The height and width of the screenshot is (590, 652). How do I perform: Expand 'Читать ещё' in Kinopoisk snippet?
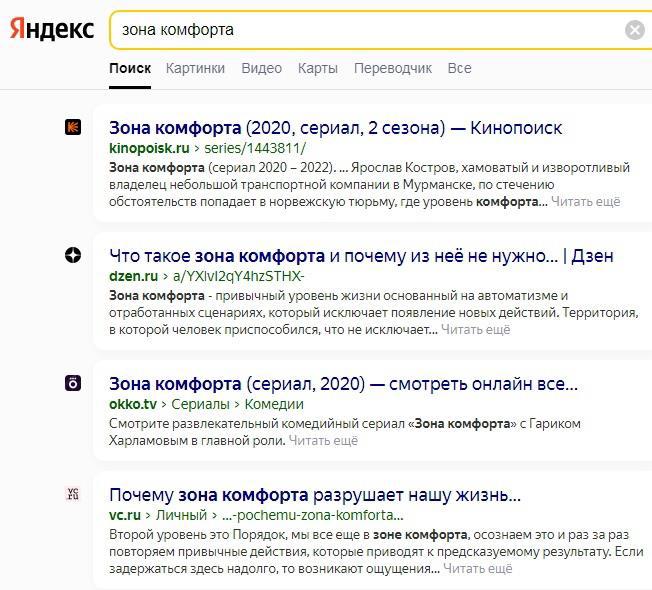tap(585, 201)
